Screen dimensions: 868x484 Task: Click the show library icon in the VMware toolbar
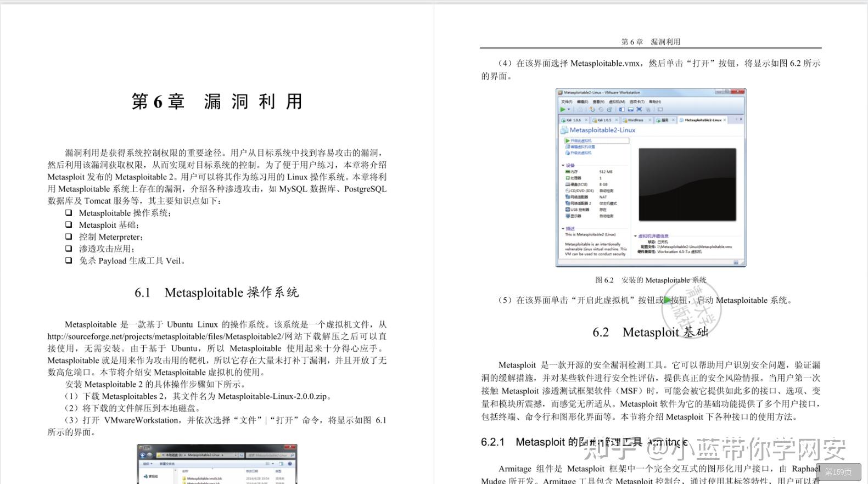point(622,109)
